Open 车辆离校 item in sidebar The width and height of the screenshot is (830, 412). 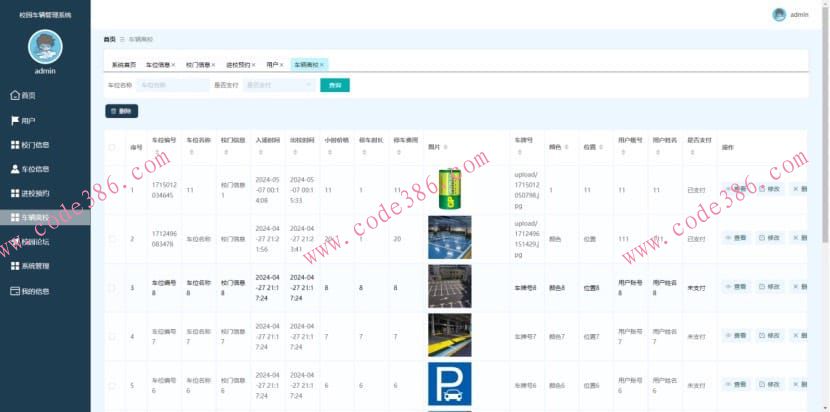45,217
